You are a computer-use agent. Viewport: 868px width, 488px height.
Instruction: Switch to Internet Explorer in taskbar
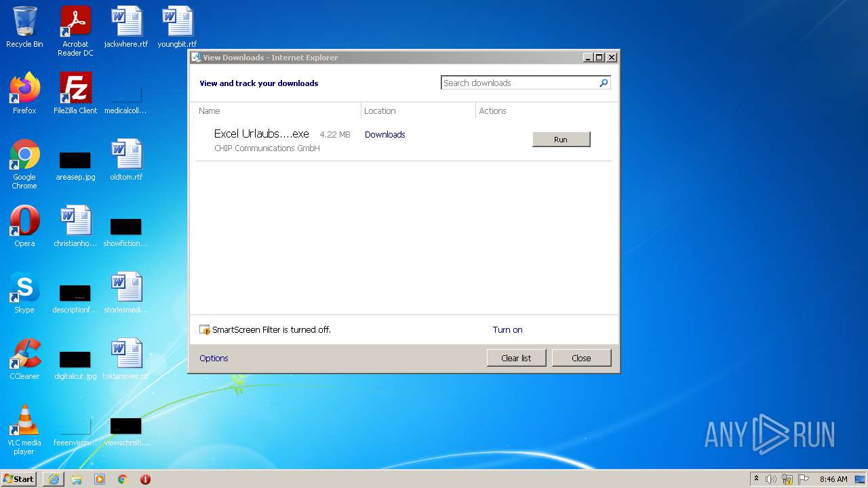(x=54, y=479)
